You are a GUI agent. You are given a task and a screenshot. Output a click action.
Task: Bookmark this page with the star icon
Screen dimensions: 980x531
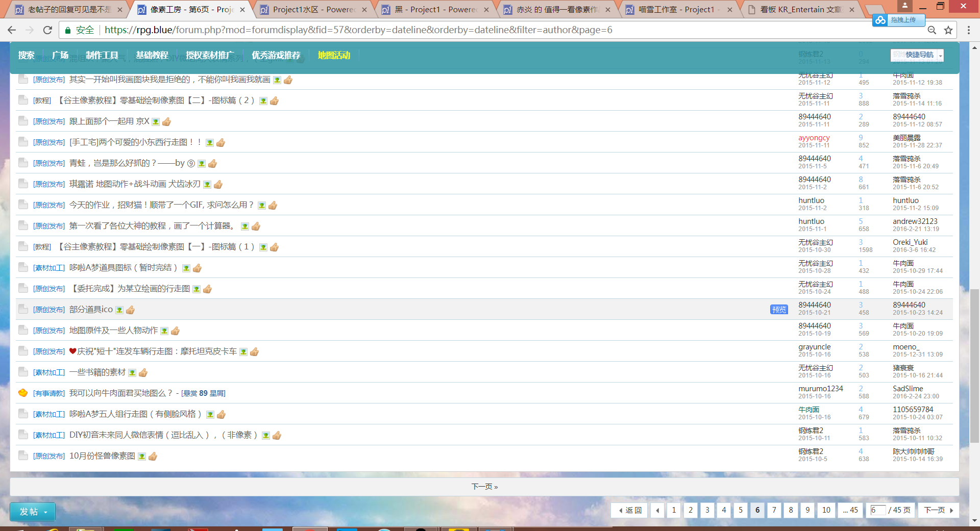pos(948,30)
